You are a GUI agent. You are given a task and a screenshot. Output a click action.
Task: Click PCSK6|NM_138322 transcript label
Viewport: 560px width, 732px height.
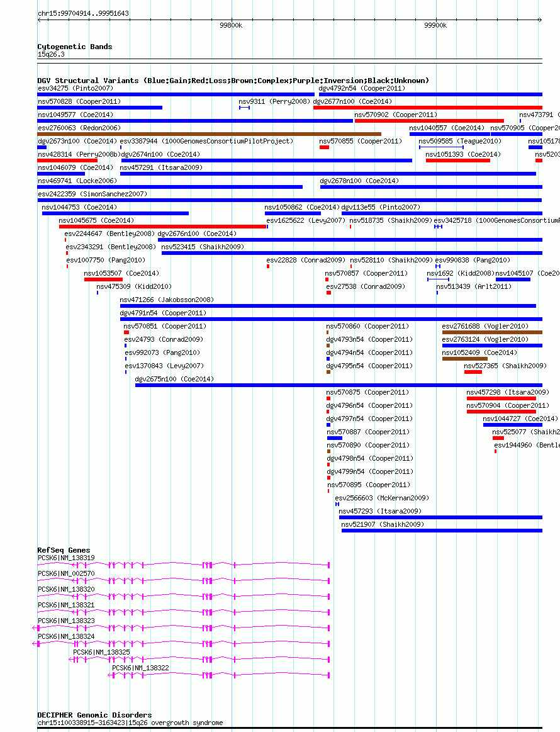coord(140,668)
